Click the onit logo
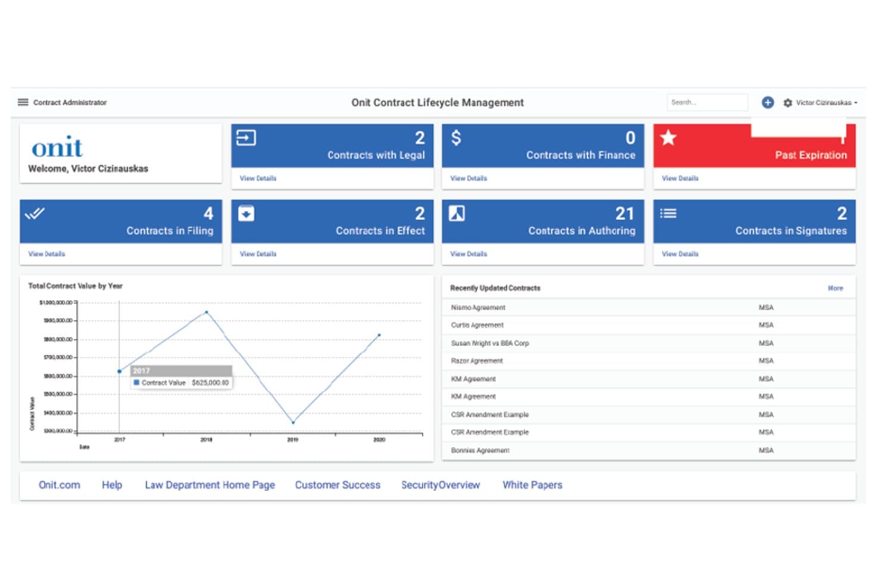This screenshot has height=588, width=882. coord(57,147)
